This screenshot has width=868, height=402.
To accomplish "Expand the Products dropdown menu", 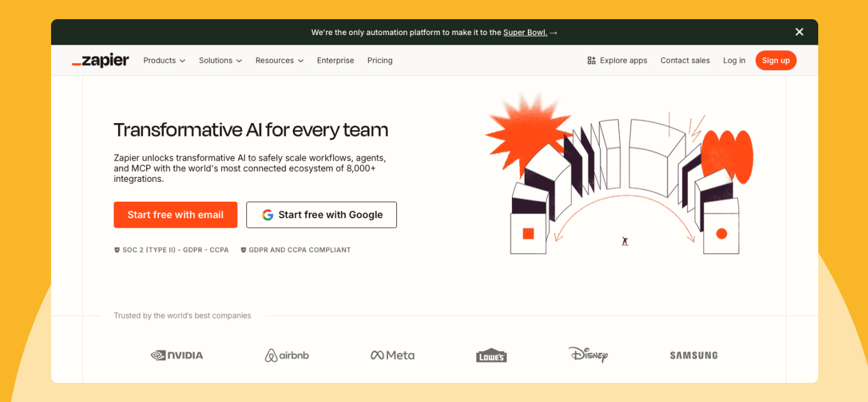I will [164, 61].
